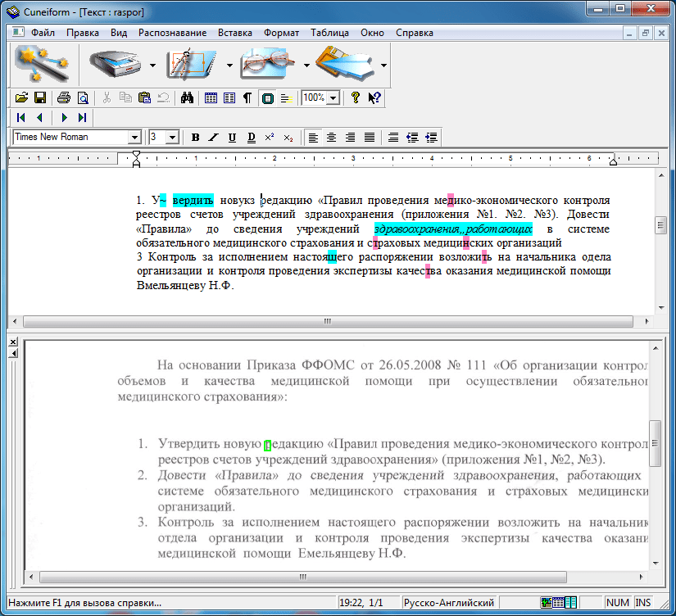Click the image pane horizontal scrollbar thumb
This screenshot has height=616, width=676.
(x=303, y=577)
